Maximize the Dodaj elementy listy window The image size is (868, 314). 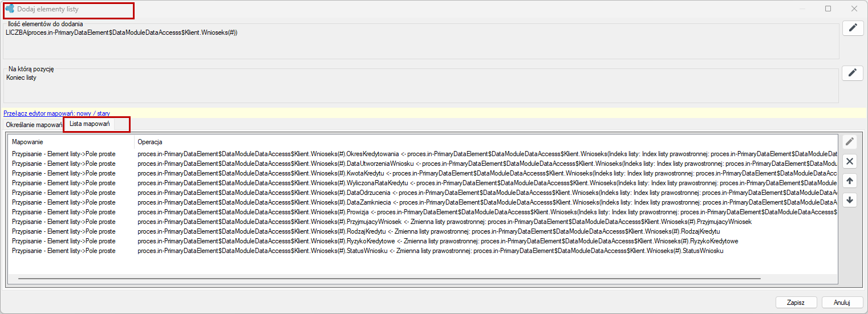[828, 9]
